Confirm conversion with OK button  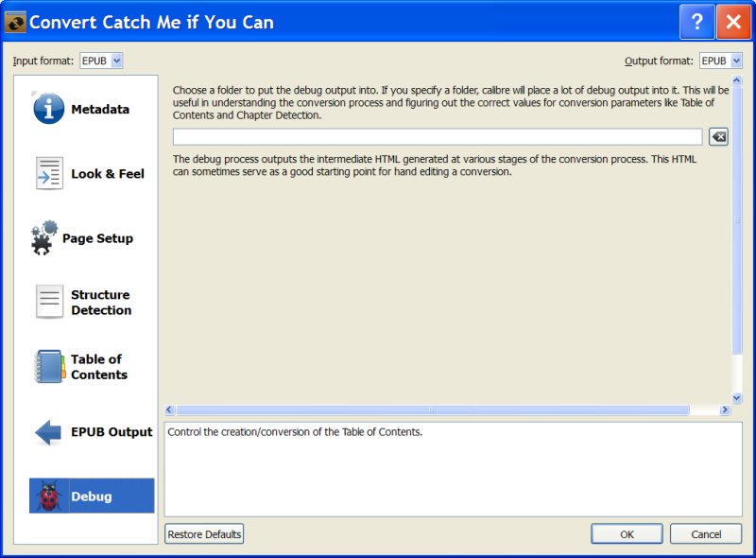(627, 534)
